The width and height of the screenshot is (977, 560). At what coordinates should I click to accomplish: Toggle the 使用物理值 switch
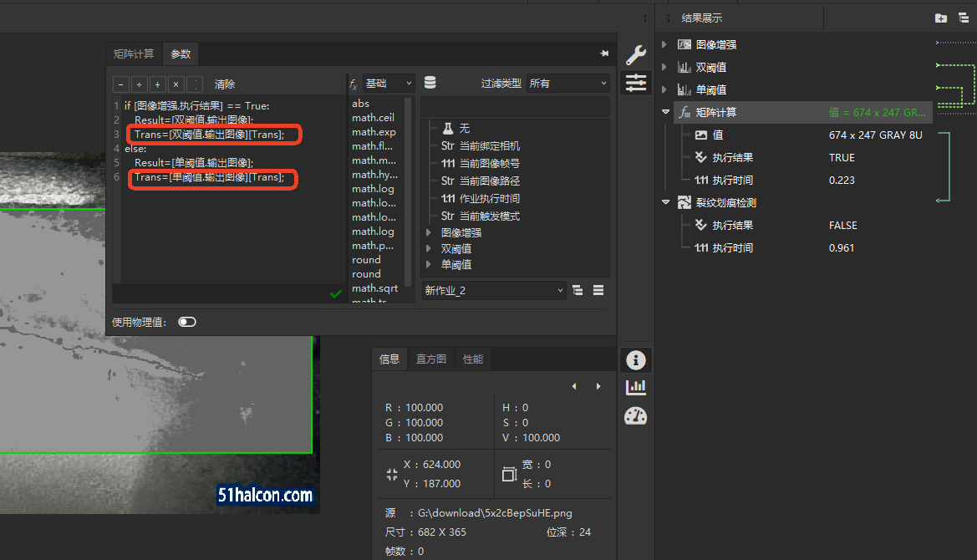click(187, 322)
